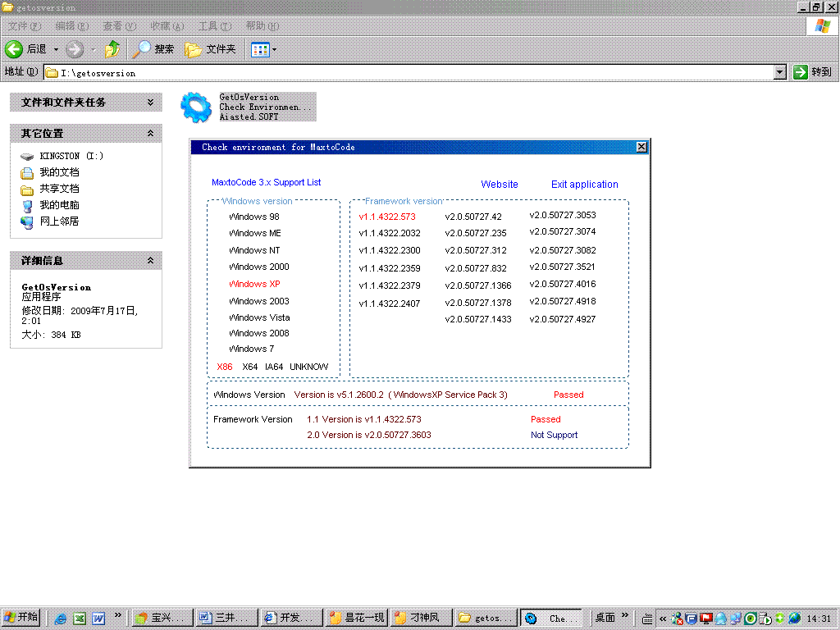Click the Che... taskbar button

(x=552, y=618)
